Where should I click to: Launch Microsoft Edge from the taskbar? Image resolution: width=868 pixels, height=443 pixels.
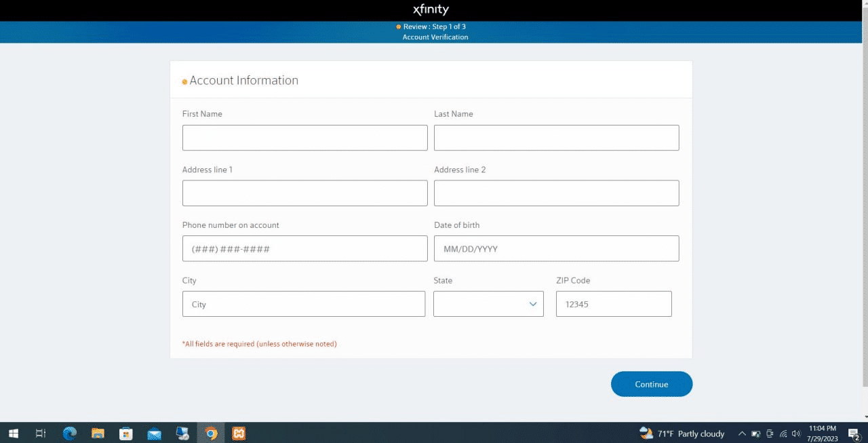pyautogui.click(x=70, y=434)
